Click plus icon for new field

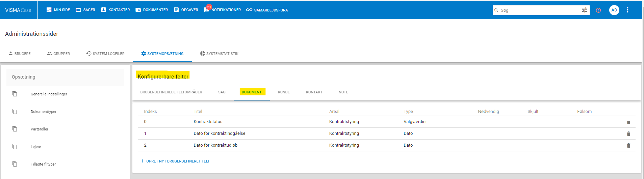(143, 161)
